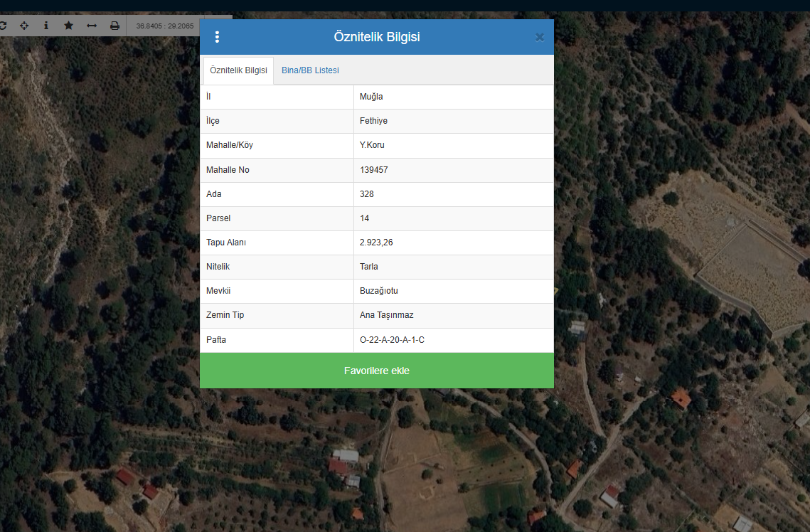810x532 pixels.
Task: Close the Öznitelik Bilgisi dialog
Action: click(x=540, y=38)
